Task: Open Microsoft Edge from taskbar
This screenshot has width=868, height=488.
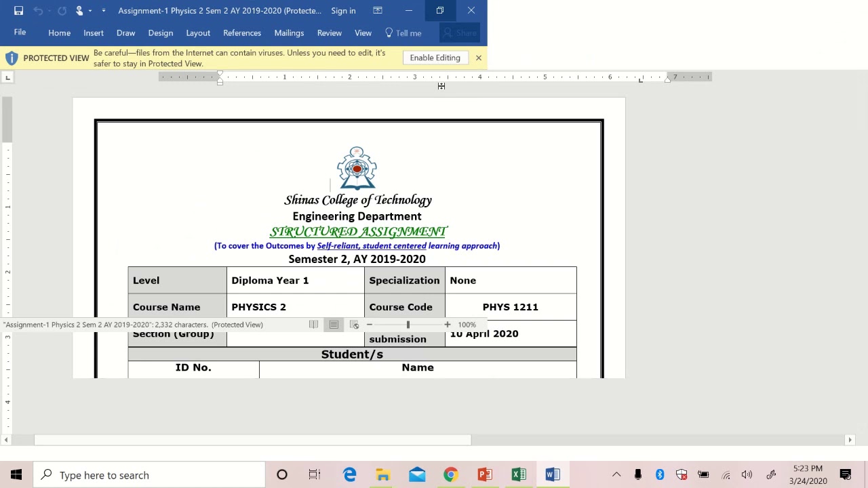Action: [349, 475]
